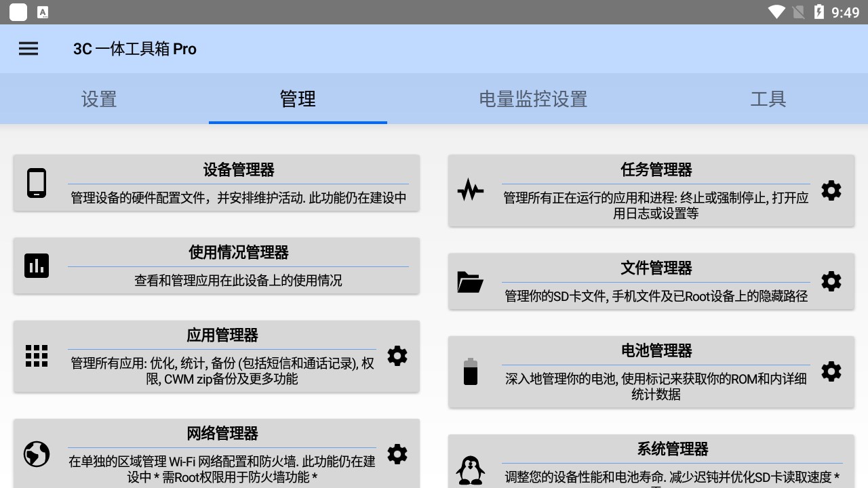Select the 管理 tab

pyautogui.click(x=298, y=99)
